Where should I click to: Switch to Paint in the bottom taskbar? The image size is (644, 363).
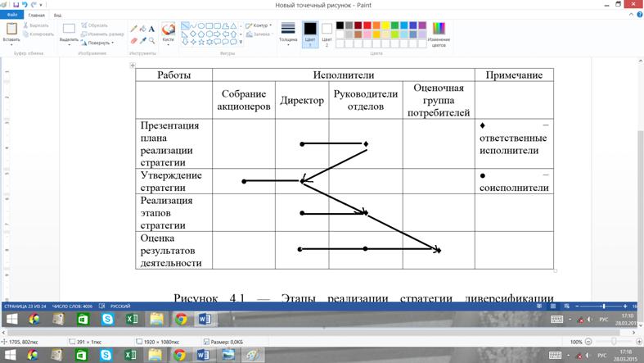coord(252,355)
